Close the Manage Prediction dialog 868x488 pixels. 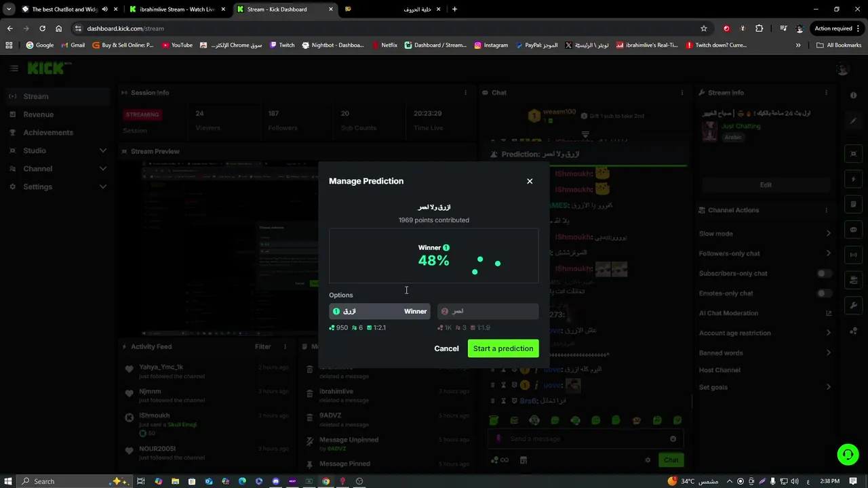pos(530,181)
